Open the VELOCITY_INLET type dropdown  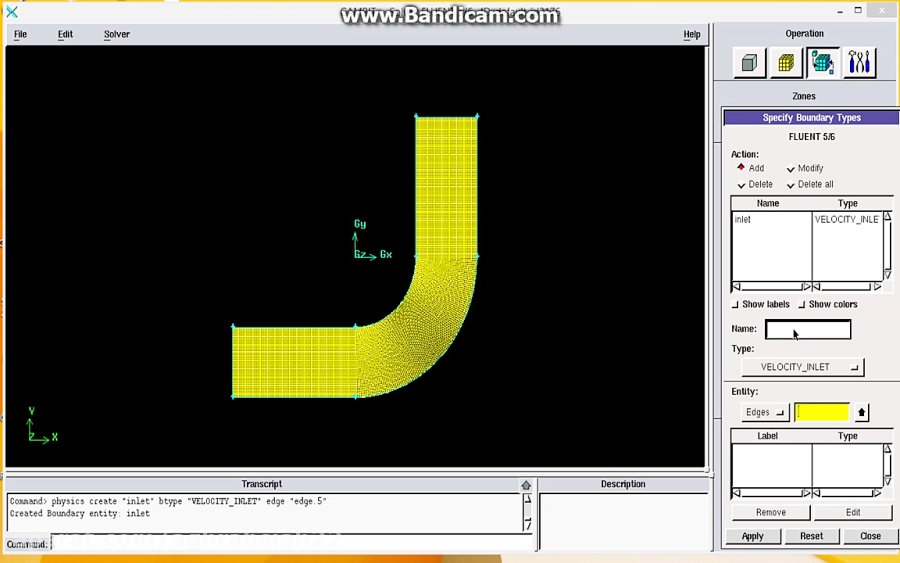coord(802,367)
